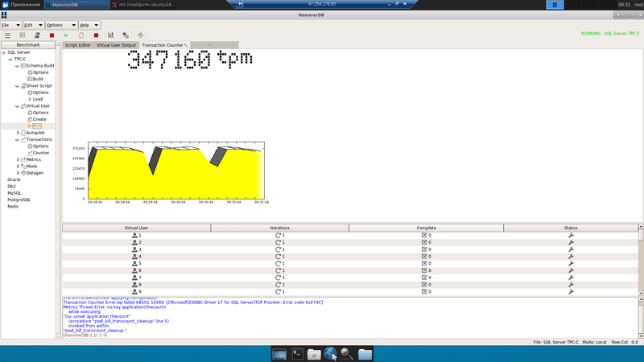
Task: Open the File menu
Action: 10,25
